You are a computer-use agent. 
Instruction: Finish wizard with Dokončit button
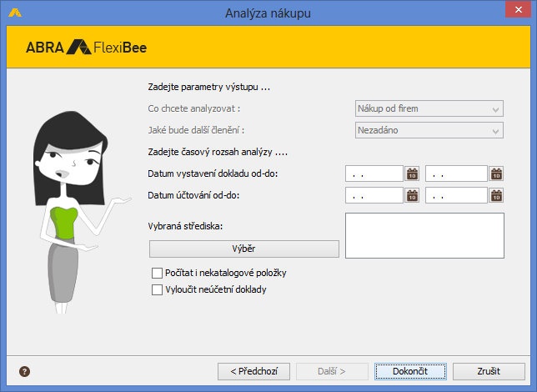410,371
